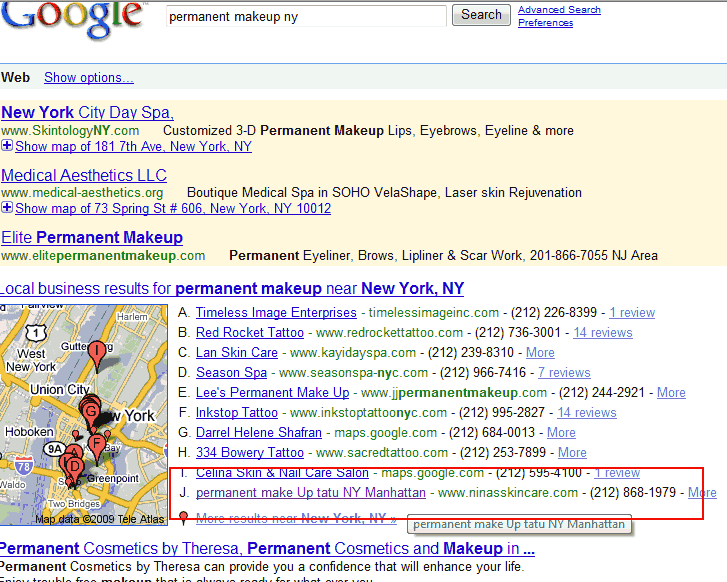Open Inkstop Tattoo listing

237,412
